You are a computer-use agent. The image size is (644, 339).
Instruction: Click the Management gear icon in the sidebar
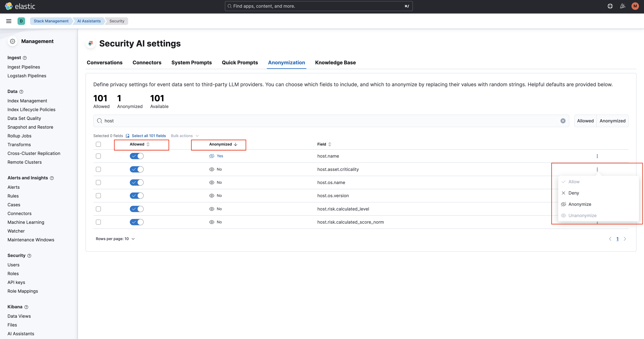pos(13,41)
